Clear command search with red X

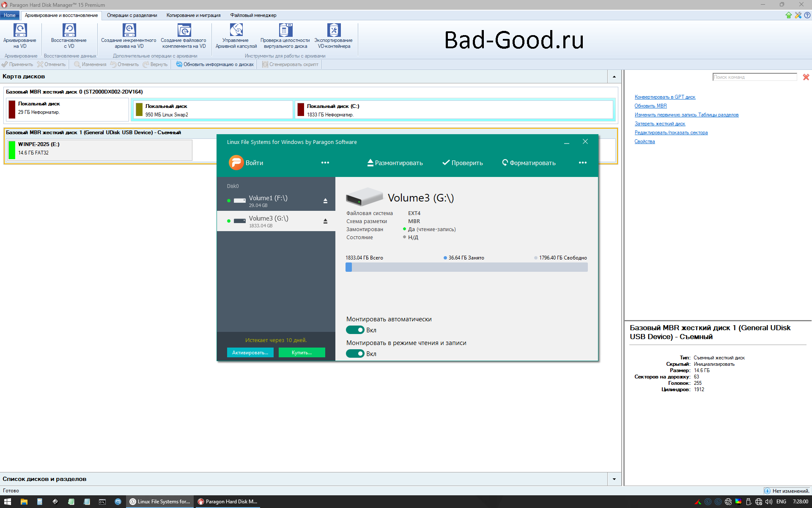(806, 77)
